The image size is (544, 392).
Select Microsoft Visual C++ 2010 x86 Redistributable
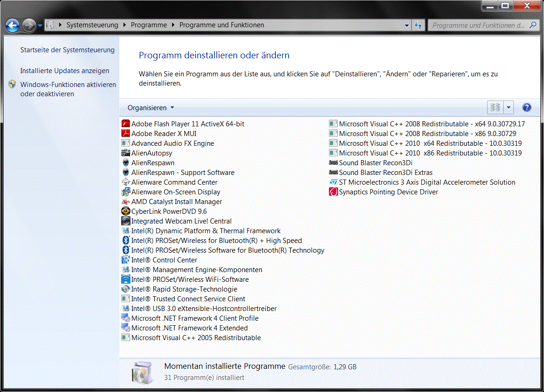pyautogui.click(x=426, y=153)
